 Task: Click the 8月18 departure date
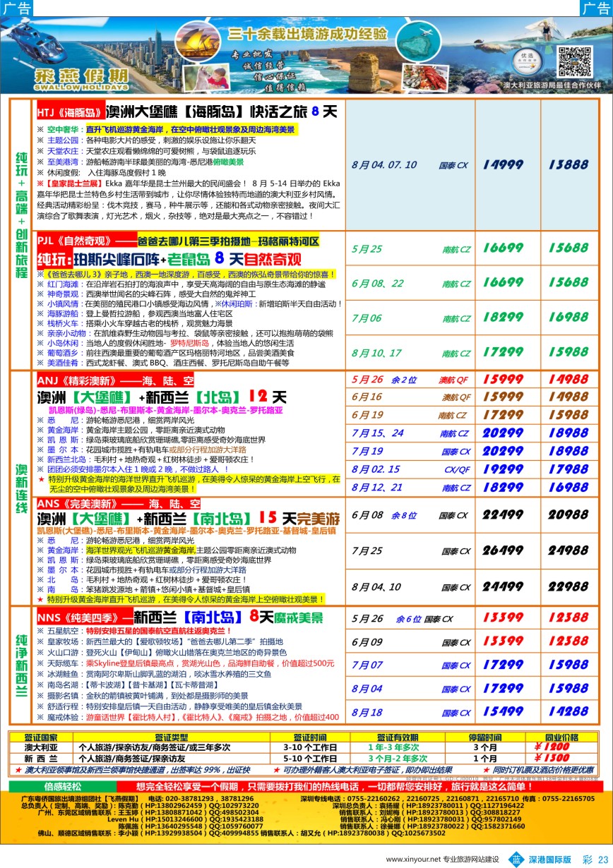coord(367,713)
